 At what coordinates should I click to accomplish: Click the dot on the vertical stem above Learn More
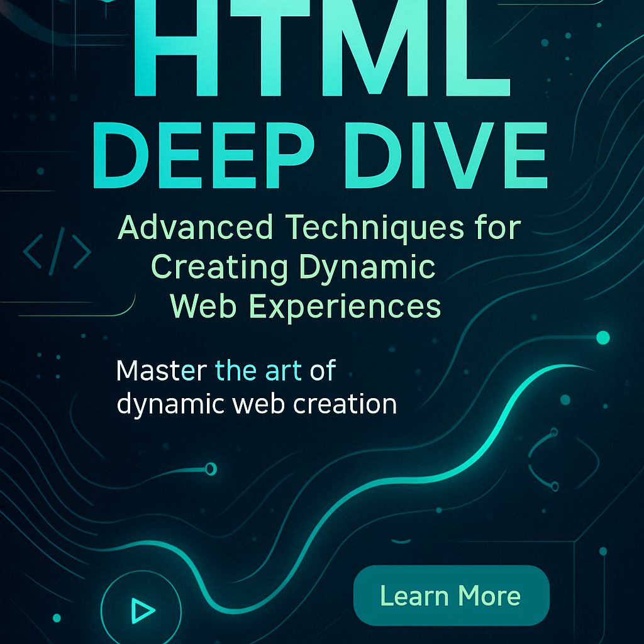[602, 552]
